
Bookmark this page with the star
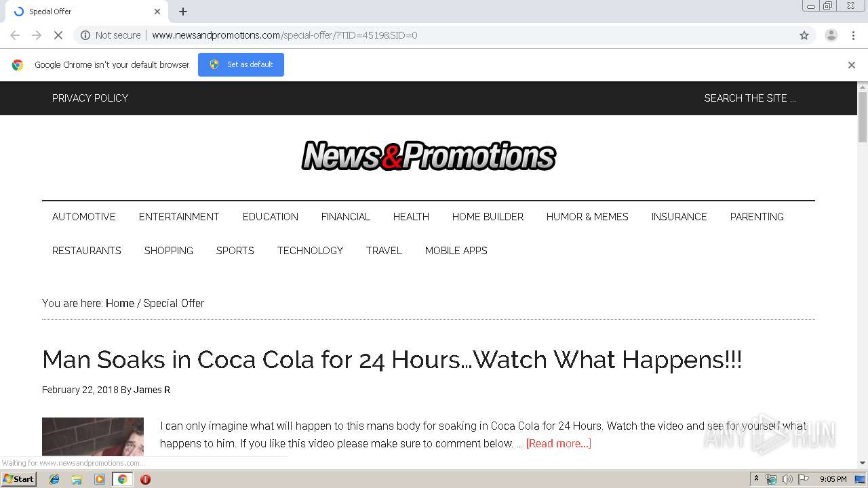(x=804, y=35)
